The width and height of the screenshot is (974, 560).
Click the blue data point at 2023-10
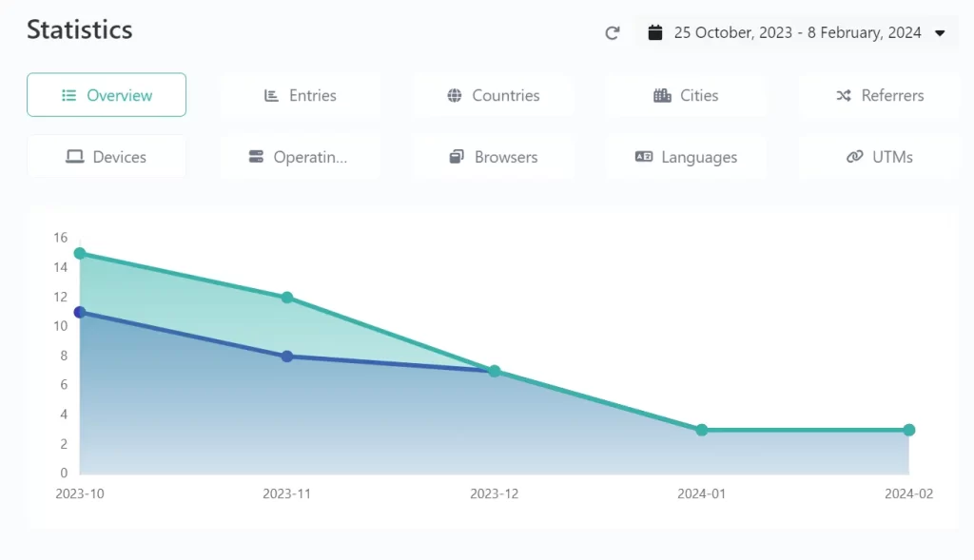pyautogui.click(x=80, y=312)
